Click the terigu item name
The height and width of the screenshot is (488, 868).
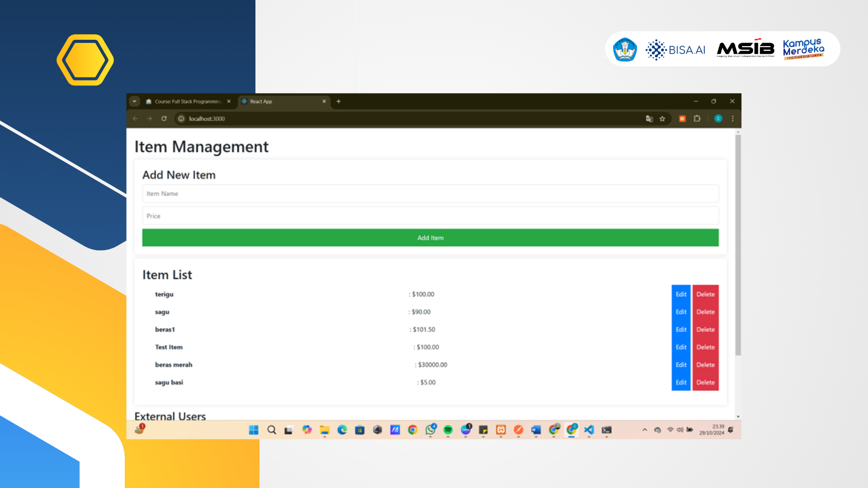(164, 294)
